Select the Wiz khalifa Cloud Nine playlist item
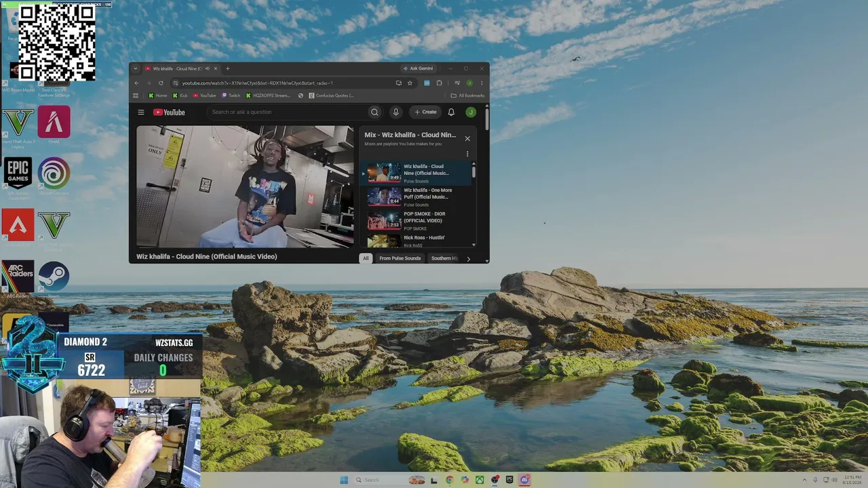868x488 pixels. [x=416, y=174]
